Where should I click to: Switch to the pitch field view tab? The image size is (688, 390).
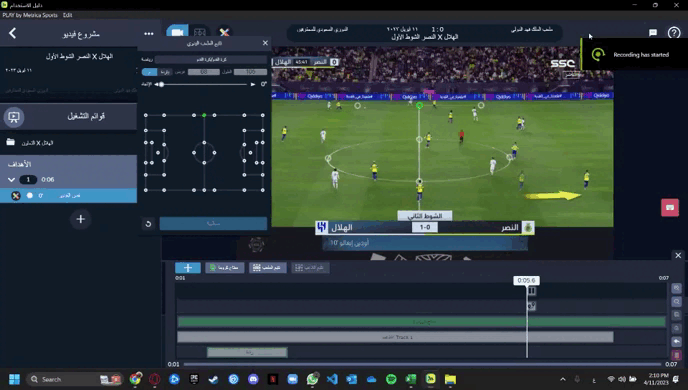pyautogui.click(x=200, y=32)
